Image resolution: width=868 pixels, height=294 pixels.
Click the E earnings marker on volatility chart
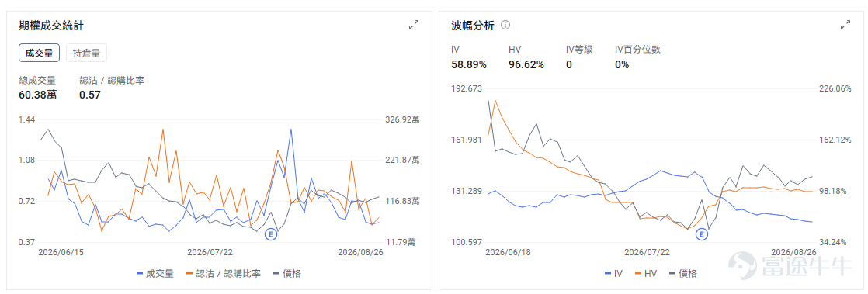click(702, 233)
